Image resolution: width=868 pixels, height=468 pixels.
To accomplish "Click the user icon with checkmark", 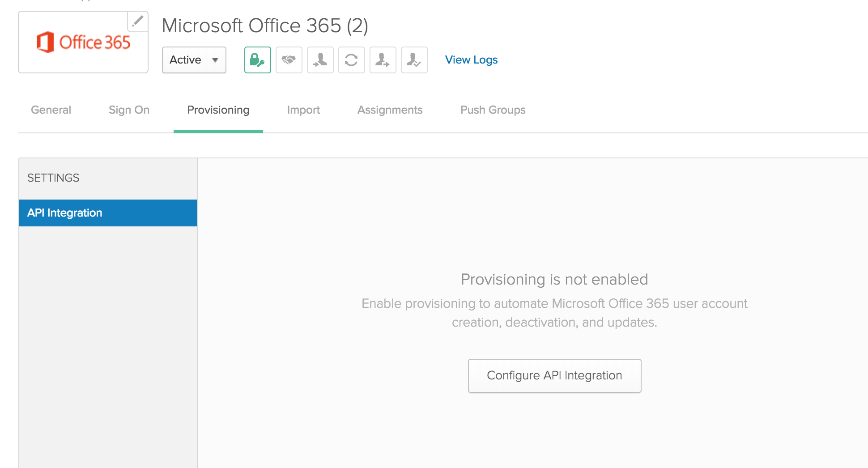I will (x=414, y=60).
